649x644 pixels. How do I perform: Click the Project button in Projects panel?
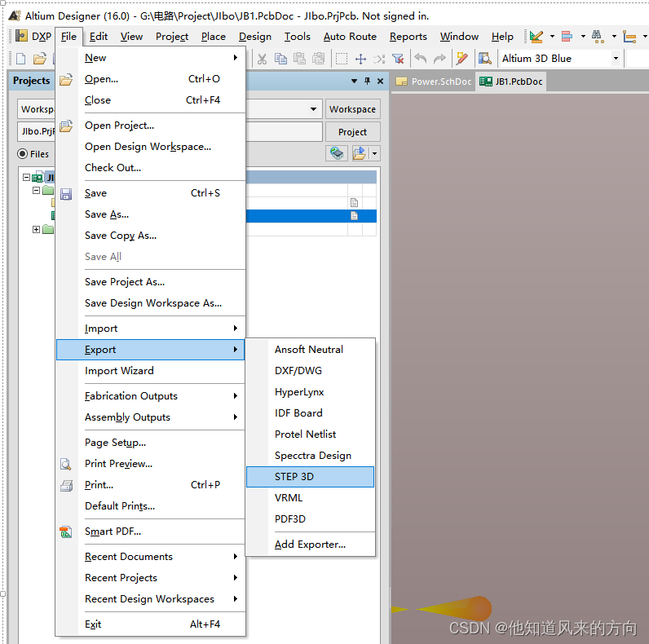coord(352,132)
